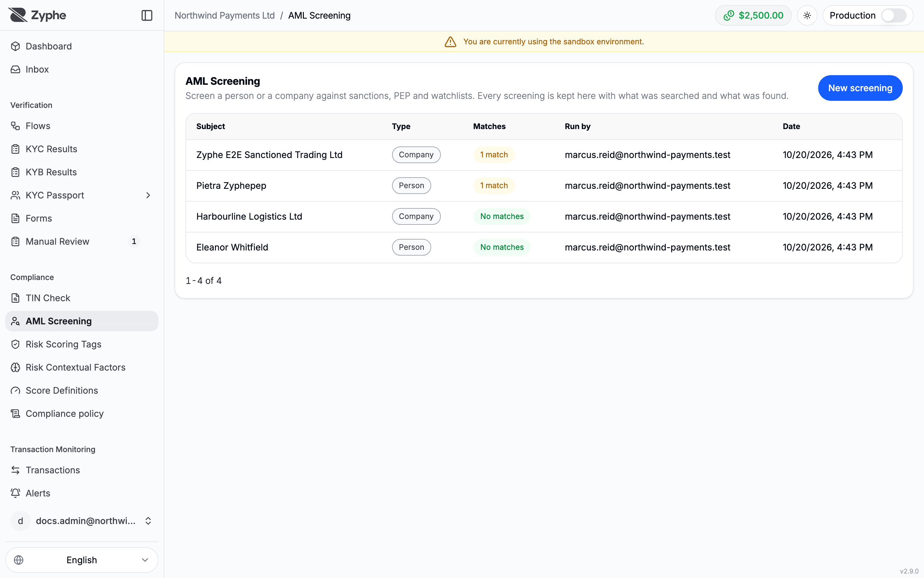Viewport: 924px width, 578px height.
Task: Expand the KYC Passport submenu chevron
Action: tap(148, 195)
